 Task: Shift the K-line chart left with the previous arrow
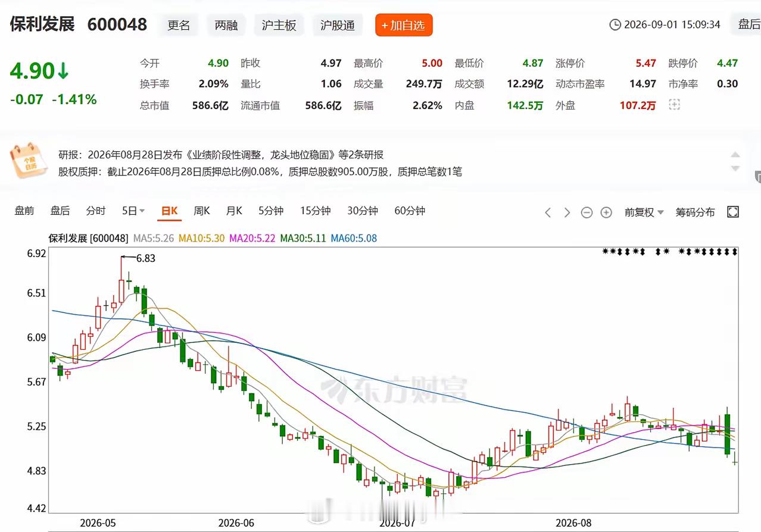tap(548, 212)
